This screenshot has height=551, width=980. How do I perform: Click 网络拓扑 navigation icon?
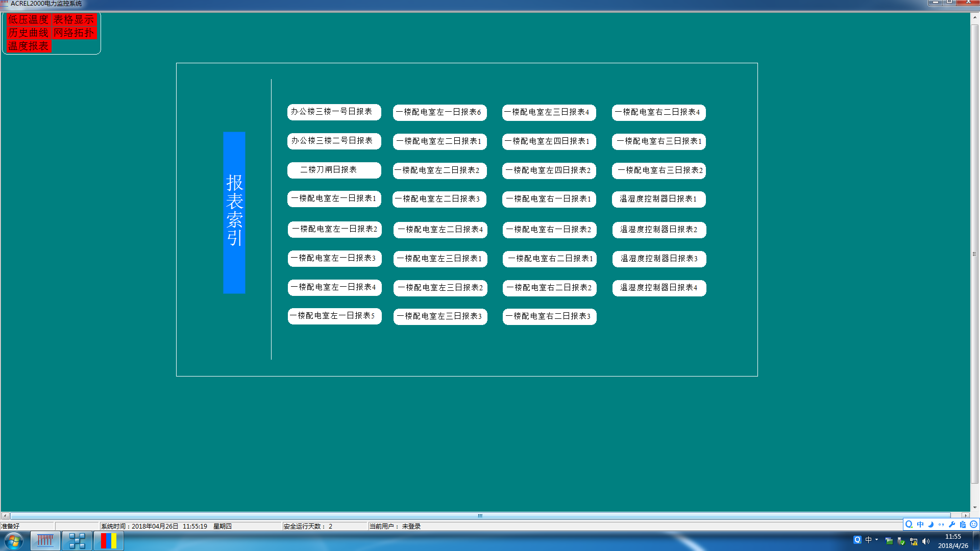[72, 32]
